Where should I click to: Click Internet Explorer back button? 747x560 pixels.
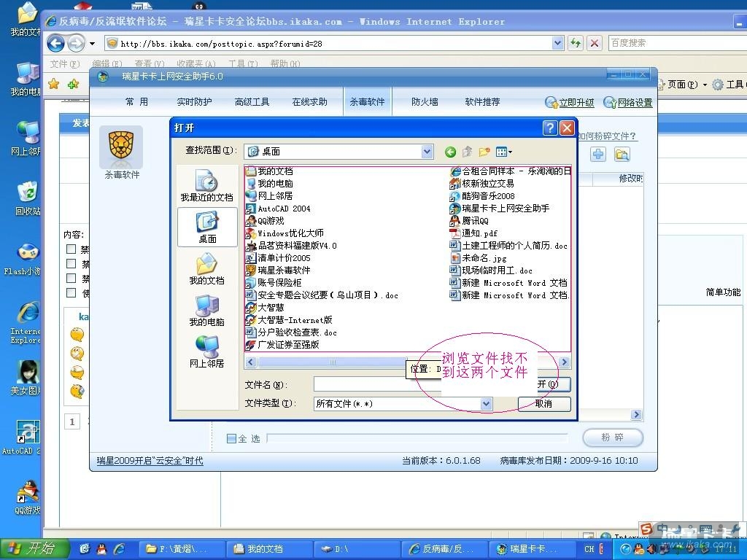(55, 44)
